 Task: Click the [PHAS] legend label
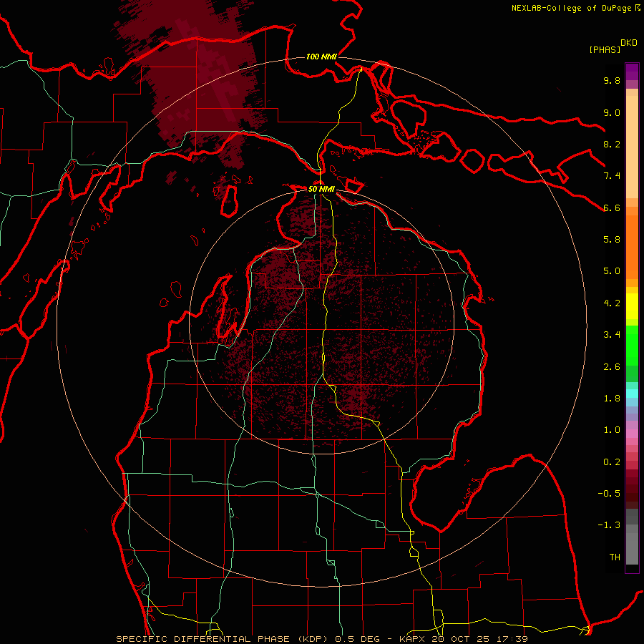coord(605,49)
